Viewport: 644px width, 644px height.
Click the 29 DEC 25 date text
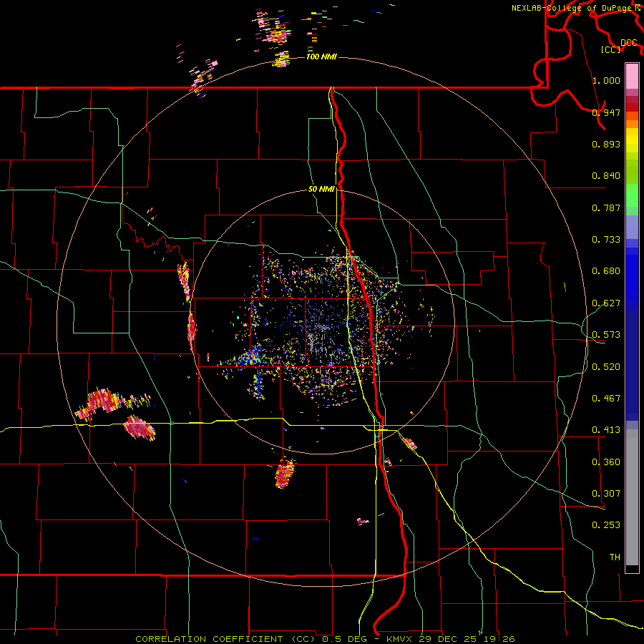coord(447,639)
